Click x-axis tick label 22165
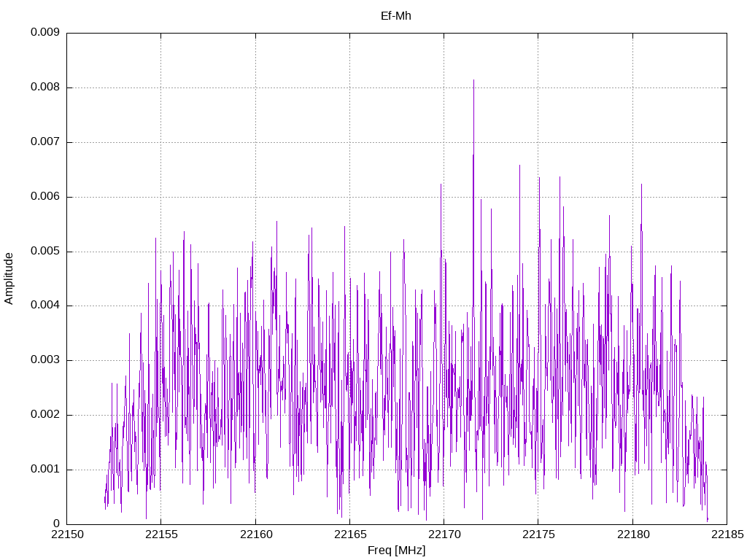The height and width of the screenshot is (560, 747). click(x=349, y=534)
